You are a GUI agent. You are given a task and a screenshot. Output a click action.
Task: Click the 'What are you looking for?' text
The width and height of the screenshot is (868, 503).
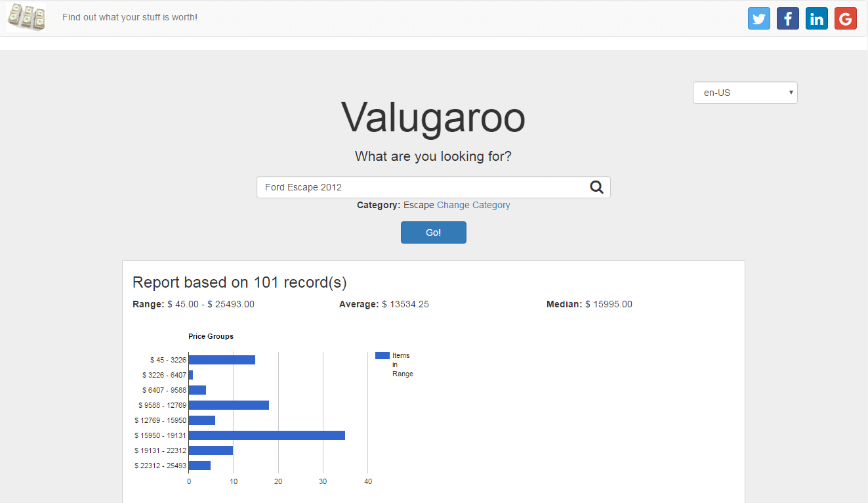433,156
